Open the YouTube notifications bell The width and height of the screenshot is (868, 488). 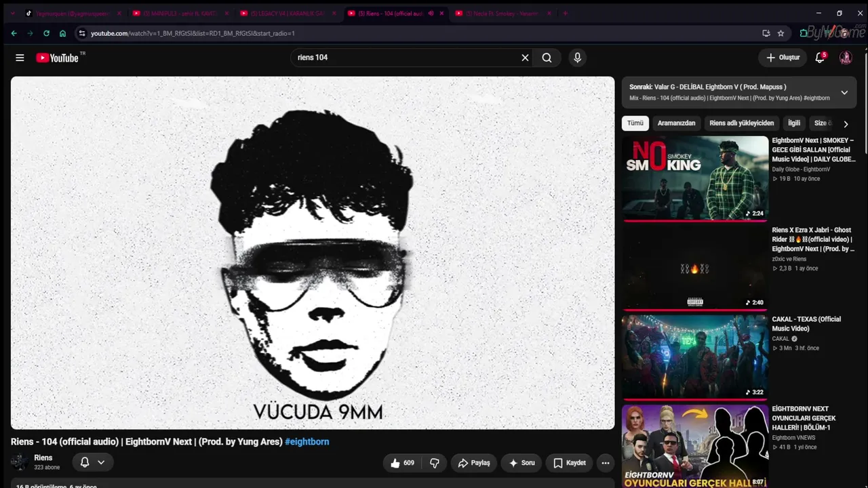pos(820,58)
